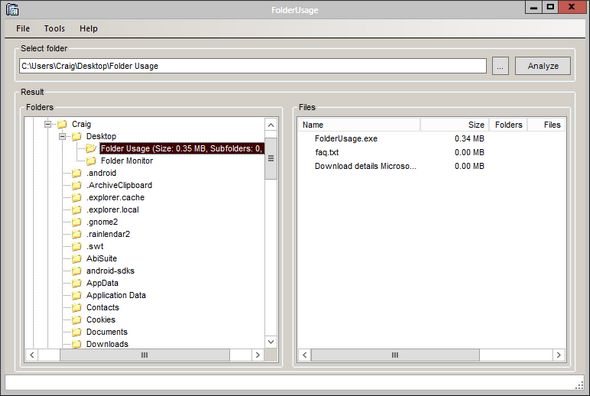
Task: Click the Select folder path field
Action: (x=253, y=66)
